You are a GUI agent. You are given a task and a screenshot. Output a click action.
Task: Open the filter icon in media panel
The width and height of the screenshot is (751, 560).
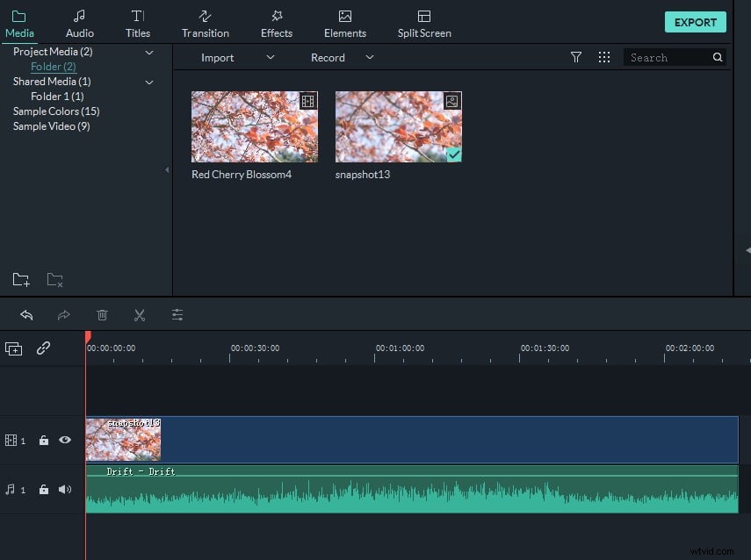click(576, 57)
